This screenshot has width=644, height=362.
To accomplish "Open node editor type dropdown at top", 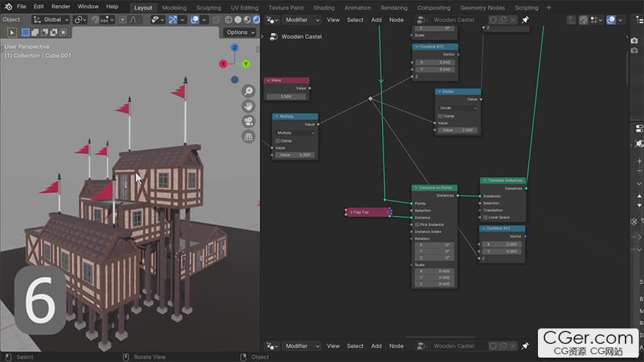I will [x=272, y=20].
